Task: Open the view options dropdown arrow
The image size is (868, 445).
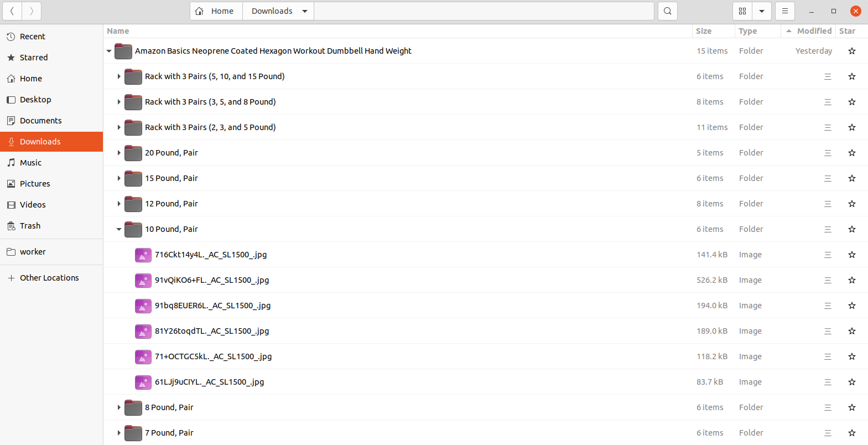Action: [x=762, y=11]
